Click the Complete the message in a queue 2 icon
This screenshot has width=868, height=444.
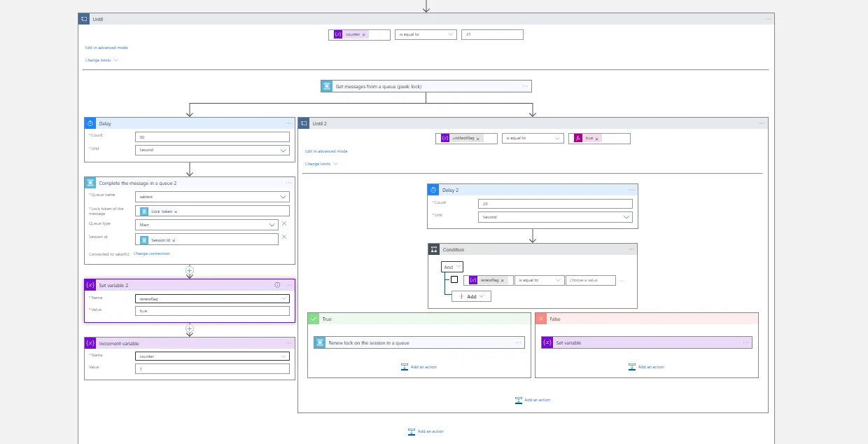pos(90,183)
